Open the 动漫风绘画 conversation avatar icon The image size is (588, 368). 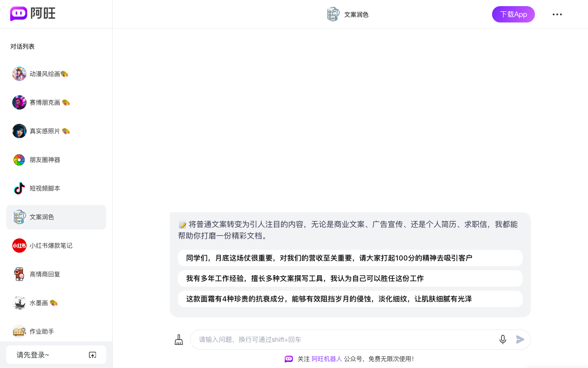[x=19, y=74]
